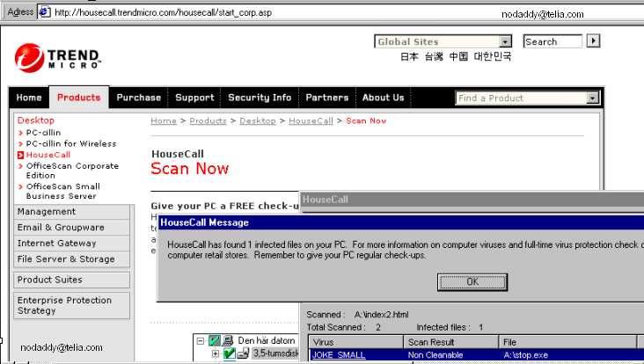This screenshot has width=644, height=364.
Task: Open the Email & Groupware section
Action: pyautogui.click(x=72, y=228)
